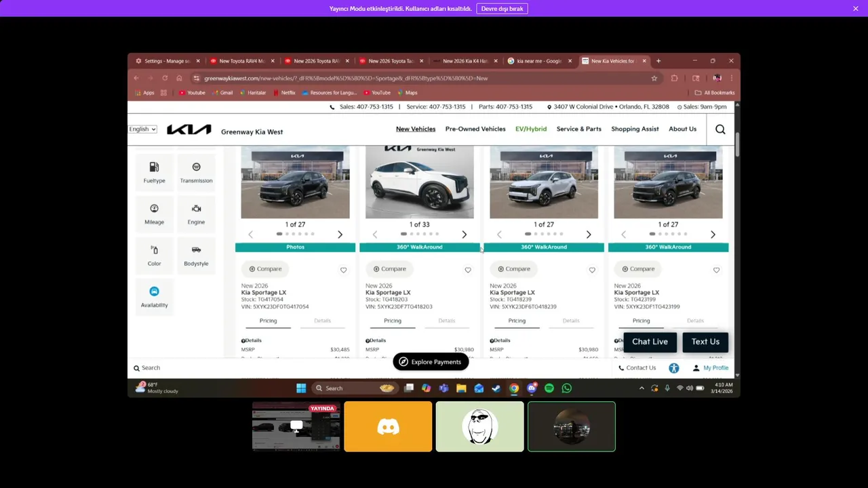This screenshot has width=868, height=488.
Task: Favorite the Sportage stock TG423199
Action: pos(716,270)
